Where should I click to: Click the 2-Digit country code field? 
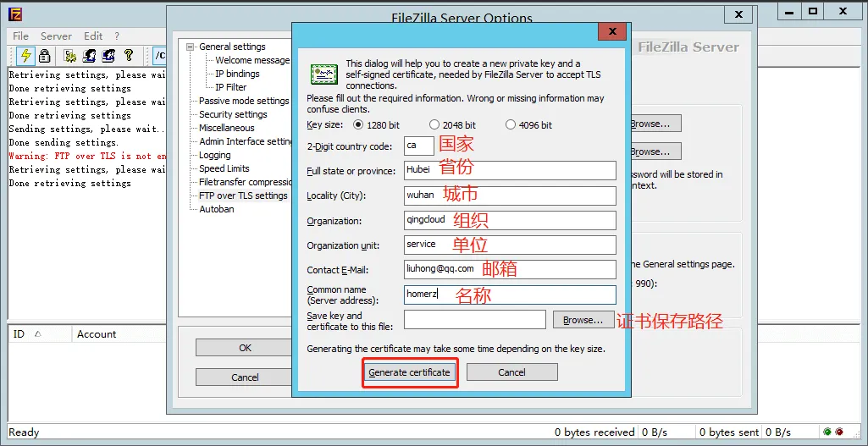coord(419,146)
